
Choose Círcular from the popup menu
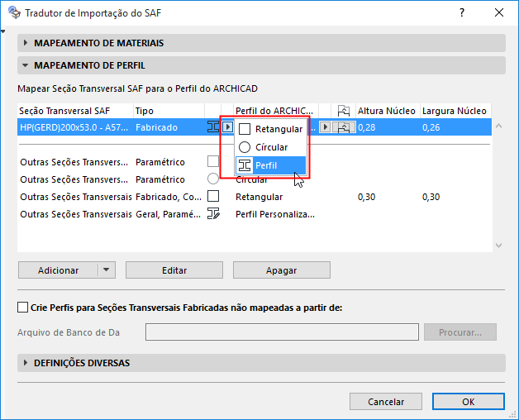(271, 147)
